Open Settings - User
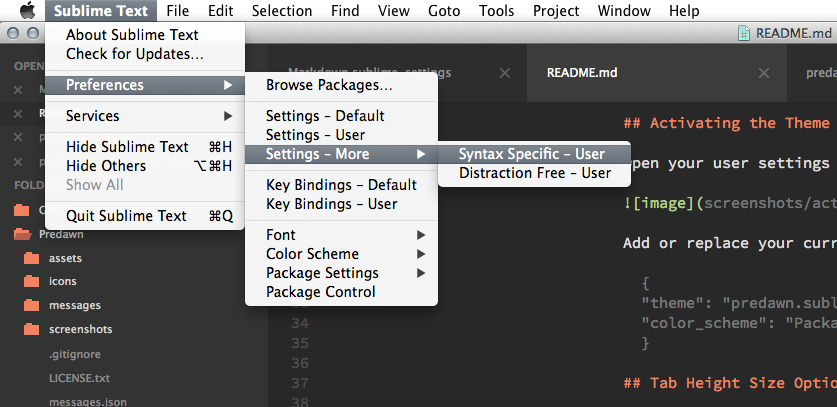This screenshot has height=407, width=837. pyautogui.click(x=341, y=135)
